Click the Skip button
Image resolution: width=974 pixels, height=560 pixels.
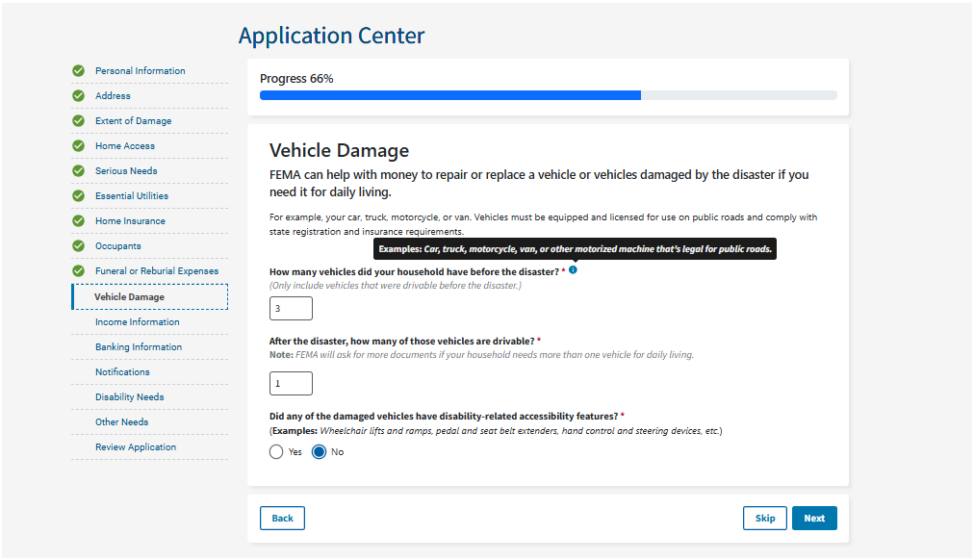(x=764, y=518)
